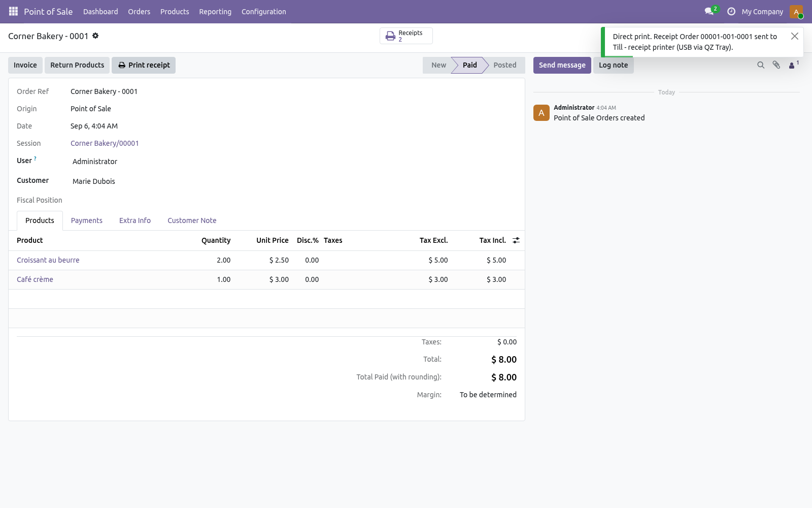Click the Unit Price column header
The width and height of the screenshot is (812, 508).
[x=273, y=240]
